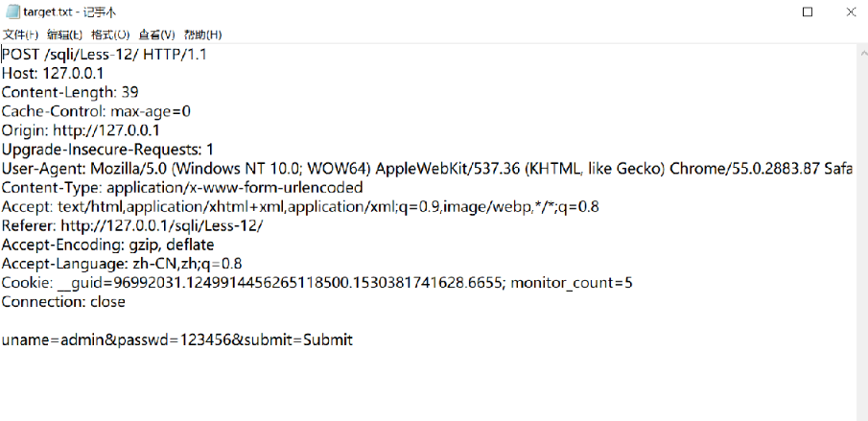This screenshot has height=421, width=868.
Task: Click the uname=admin&passwd POST data line
Action: (177, 339)
